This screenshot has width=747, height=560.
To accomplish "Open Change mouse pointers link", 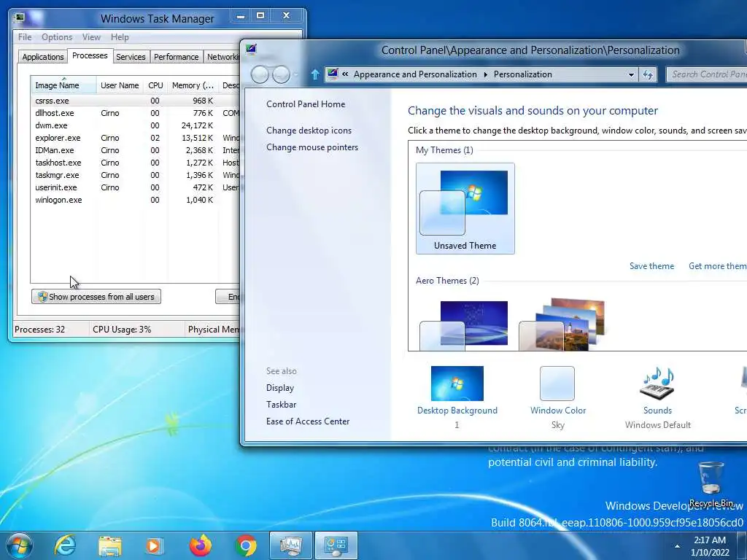I will tap(312, 147).
